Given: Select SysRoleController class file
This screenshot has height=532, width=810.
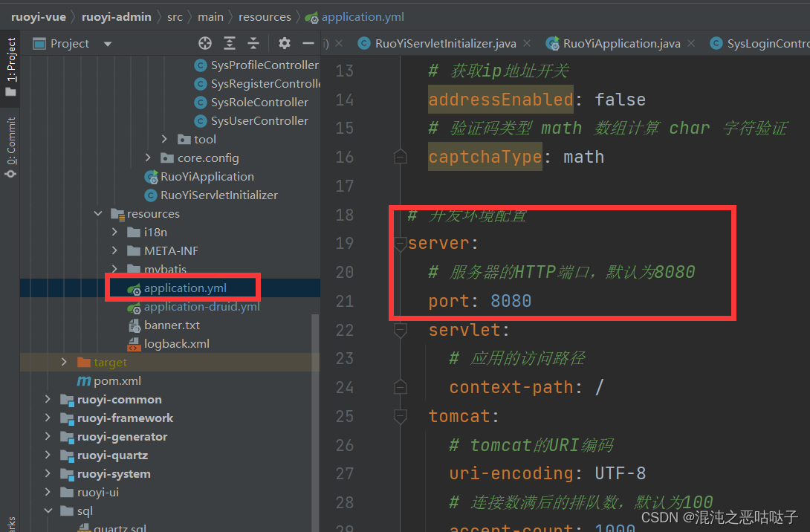Looking at the screenshot, I should click(x=259, y=103).
